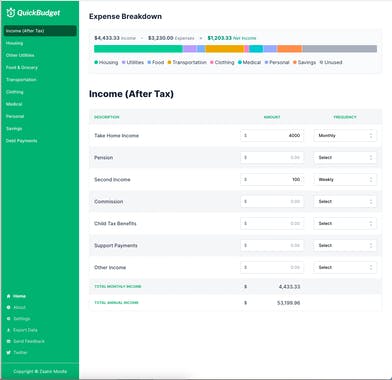Click the orange Savings bar segment
The width and height of the screenshot is (392, 380).
[x=290, y=49]
